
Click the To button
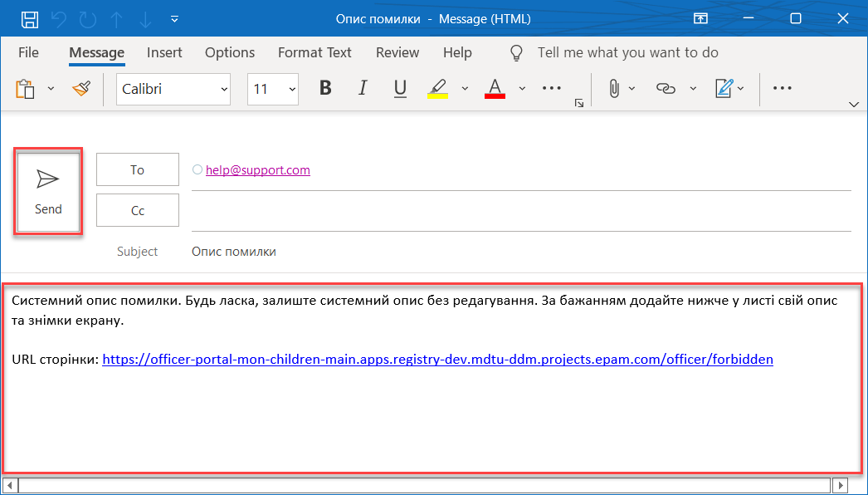pyautogui.click(x=137, y=169)
